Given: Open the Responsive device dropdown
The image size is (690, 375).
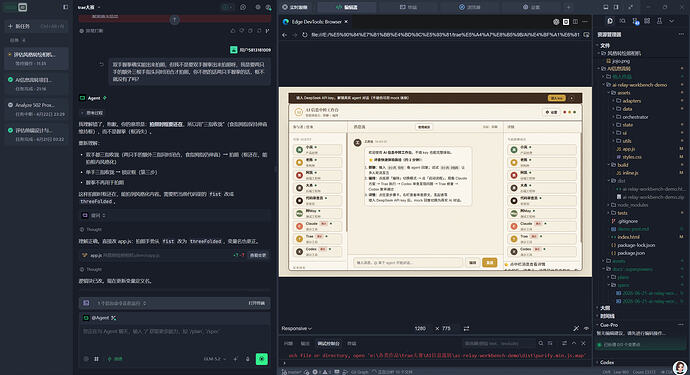Looking at the screenshot, I should click(297, 328).
